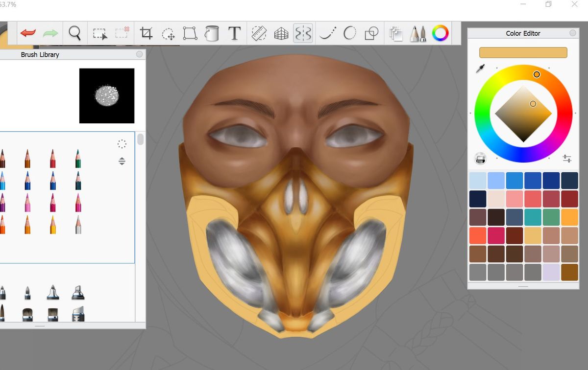Click the Brush Library scrollbar thumb

coord(141,139)
